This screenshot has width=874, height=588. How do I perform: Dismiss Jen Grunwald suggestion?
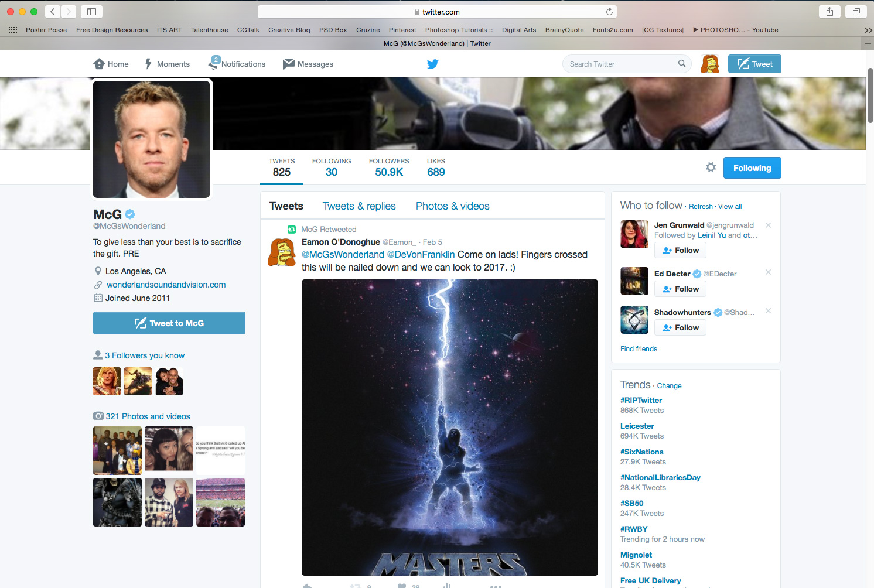point(768,225)
